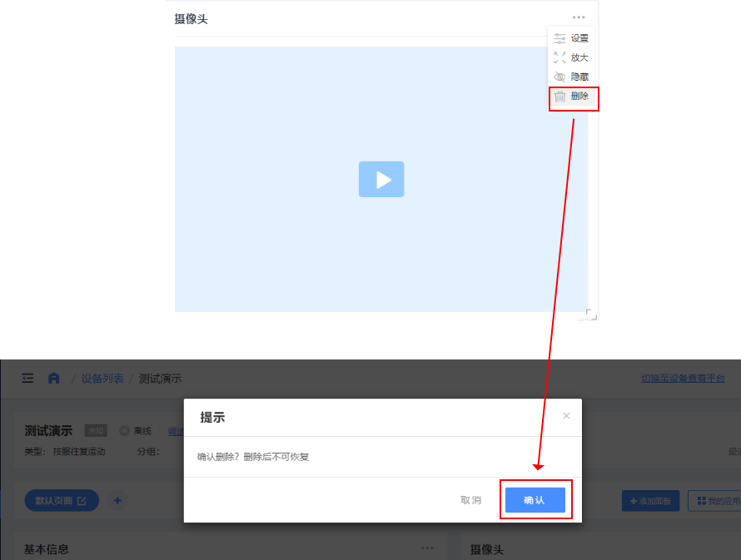Image resolution: width=741 pixels, height=560 pixels.
Task: Select the 默认页面 tab
Action: click(x=55, y=501)
